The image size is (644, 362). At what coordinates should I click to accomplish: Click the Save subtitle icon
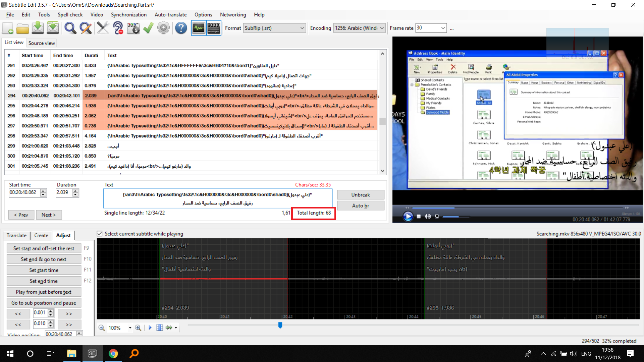pos(38,28)
